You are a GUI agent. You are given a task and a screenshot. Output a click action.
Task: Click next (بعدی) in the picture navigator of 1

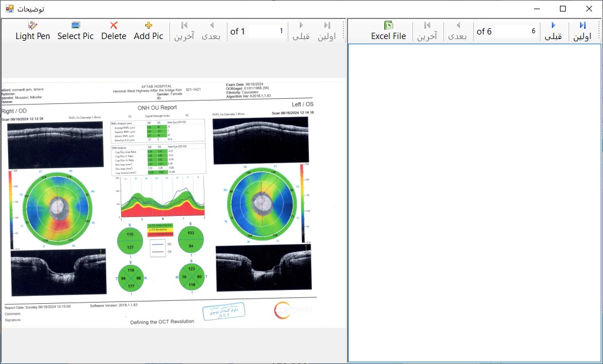click(x=212, y=31)
